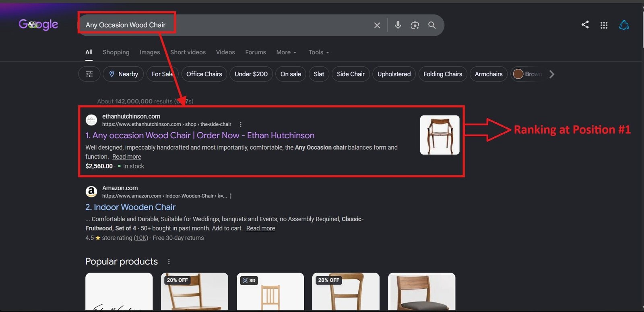Choose the Brown color filter chip

pos(528,74)
